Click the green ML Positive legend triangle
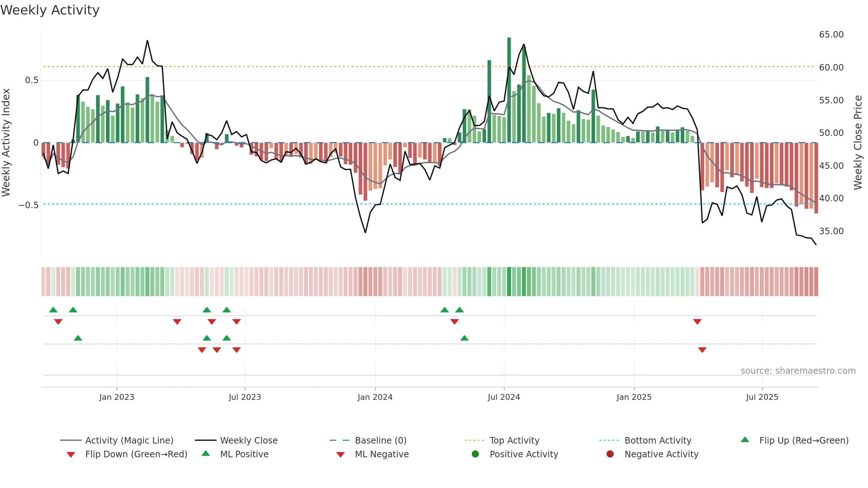868x488 pixels. [206, 453]
